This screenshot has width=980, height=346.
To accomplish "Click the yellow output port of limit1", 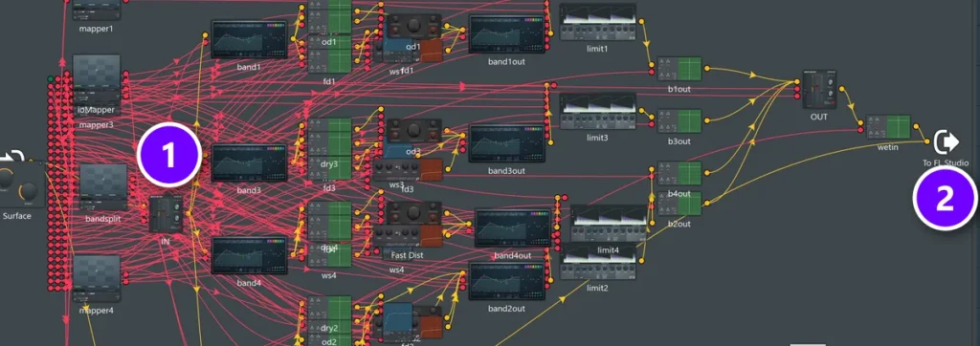I will (x=642, y=22).
